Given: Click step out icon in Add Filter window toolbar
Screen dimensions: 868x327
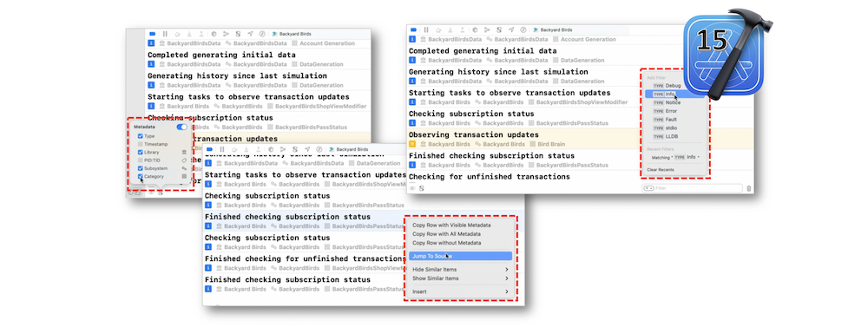Looking at the screenshot, I should (x=463, y=29).
